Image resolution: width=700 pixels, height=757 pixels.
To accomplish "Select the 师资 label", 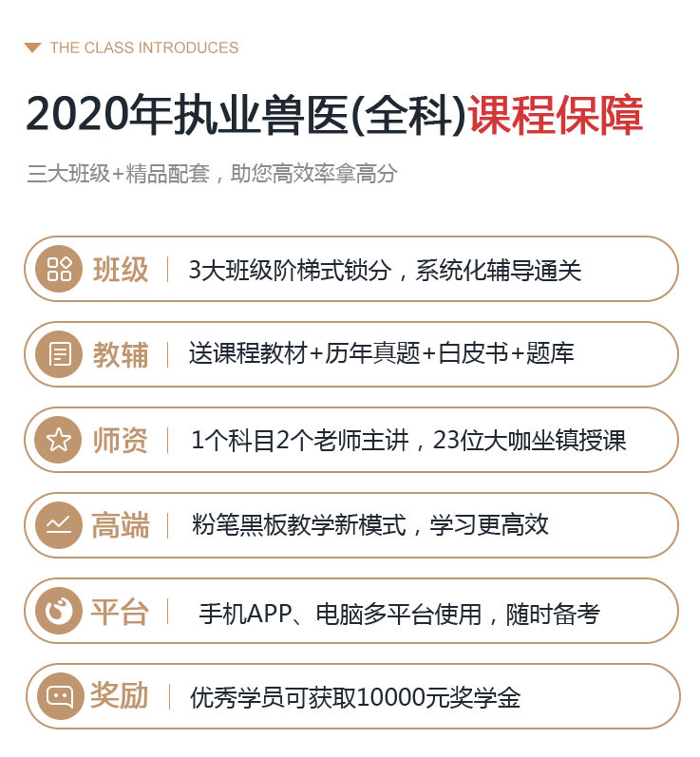I will pyautogui.click(x=121, y=441).
